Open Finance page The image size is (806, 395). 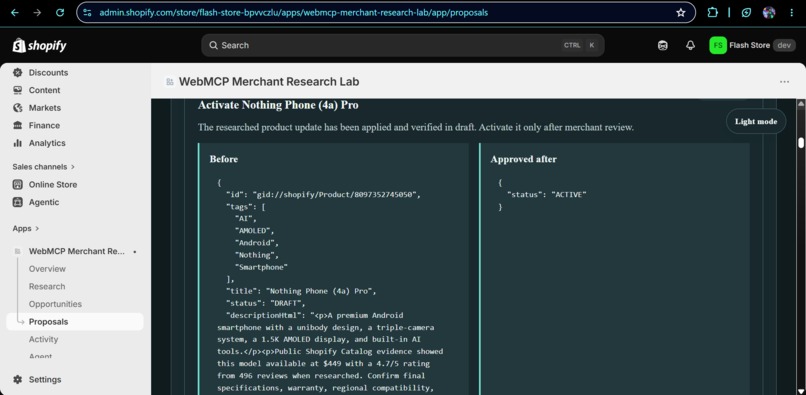pyautogui.click(x=44, y=125)
